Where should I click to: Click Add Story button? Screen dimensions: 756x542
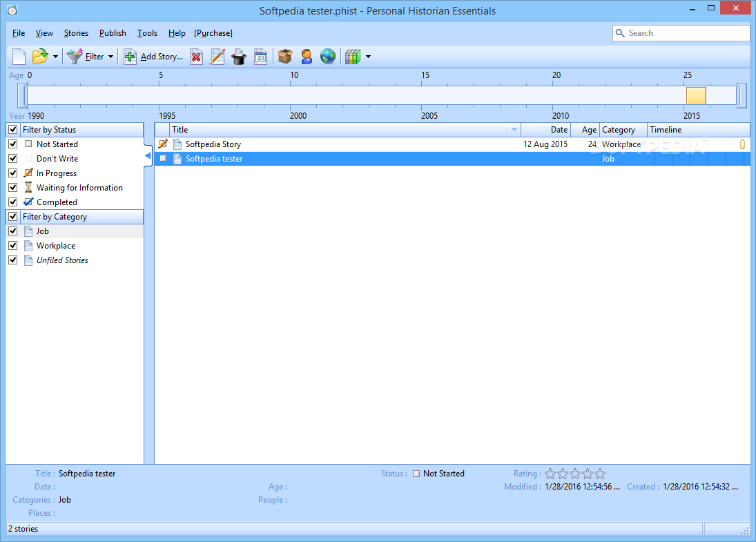tap(154, 57)
